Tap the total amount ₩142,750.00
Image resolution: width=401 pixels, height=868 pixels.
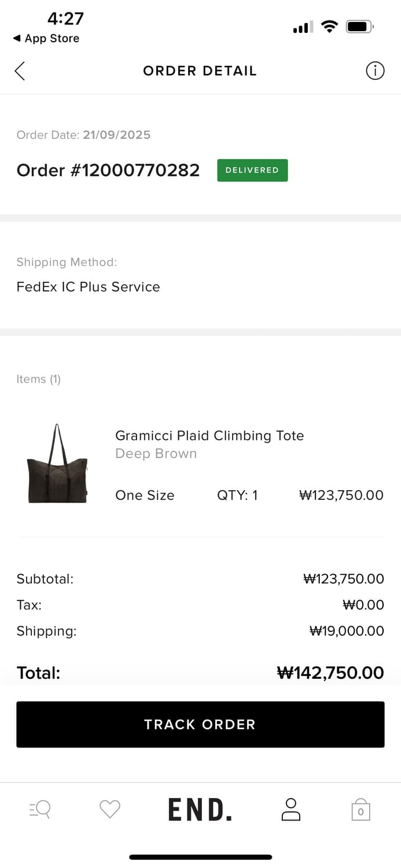(x=330, y=673)
